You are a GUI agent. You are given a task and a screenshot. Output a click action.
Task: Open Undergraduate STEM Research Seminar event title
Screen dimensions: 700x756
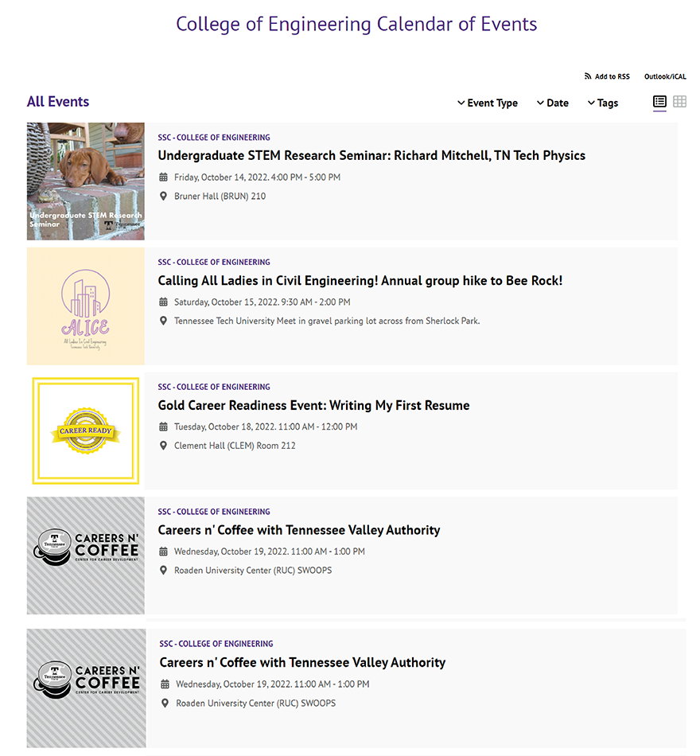[x=371, y=156]
